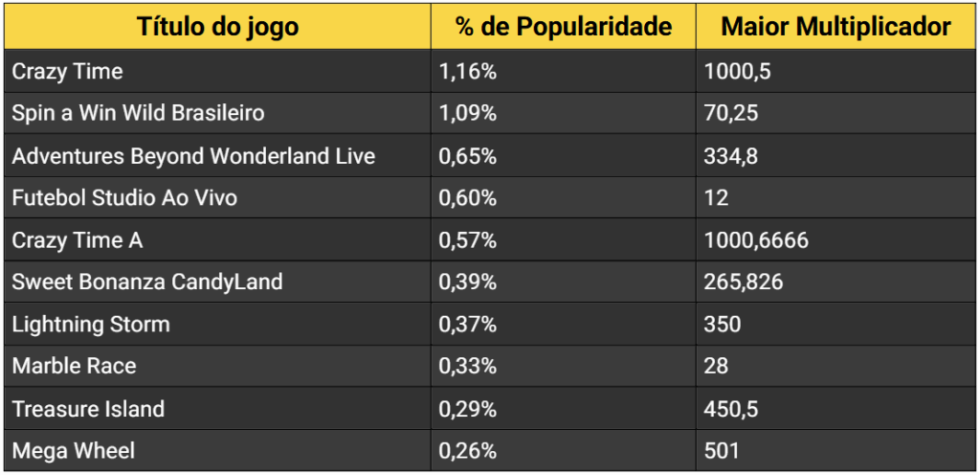Viewport: 980px width, 475px height.
Task: Select the Crazy Time game title cell
Action: (68, 72)
